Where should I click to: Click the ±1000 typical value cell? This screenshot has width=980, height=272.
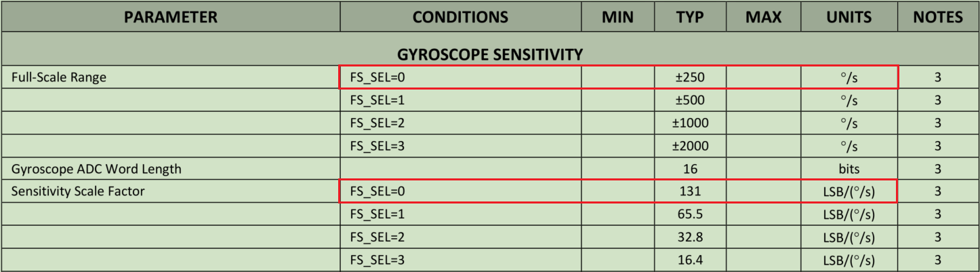pos(690,123)
